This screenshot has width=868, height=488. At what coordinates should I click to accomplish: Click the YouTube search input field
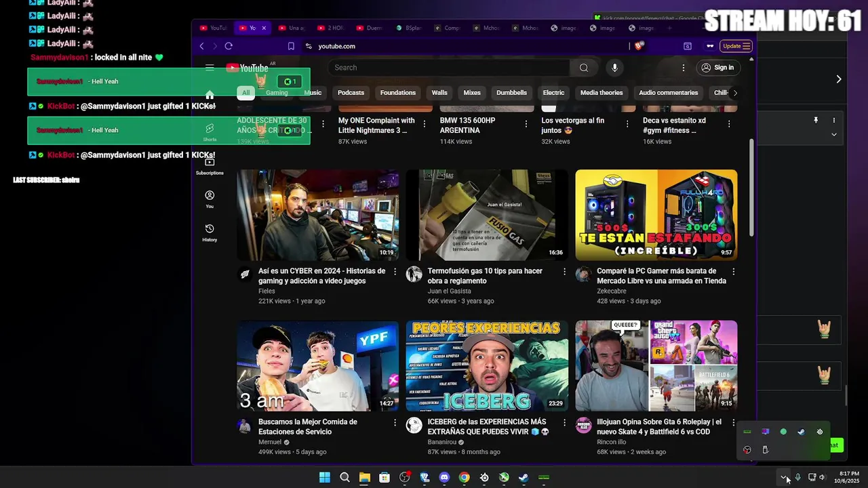449,68
